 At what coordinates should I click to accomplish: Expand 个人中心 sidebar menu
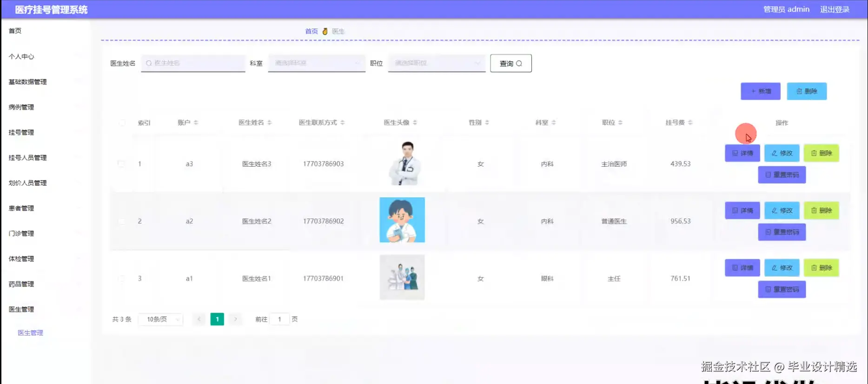45,57
